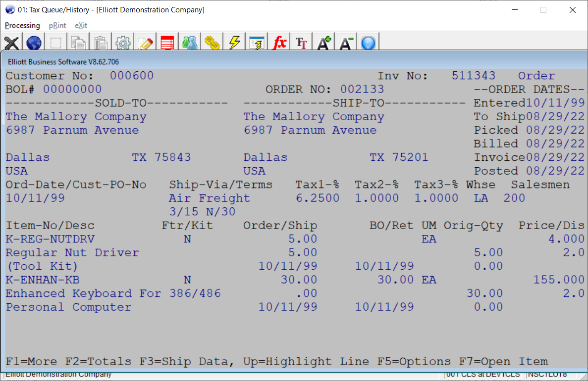The image size is (588, 381).
Task: Click the red list report icon
Action: [167, 43]
